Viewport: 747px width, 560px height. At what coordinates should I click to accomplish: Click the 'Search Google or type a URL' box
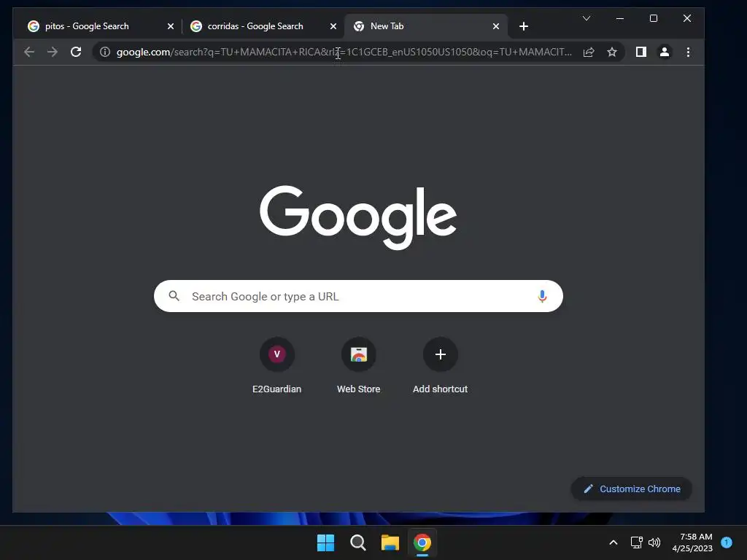[358, 296]
